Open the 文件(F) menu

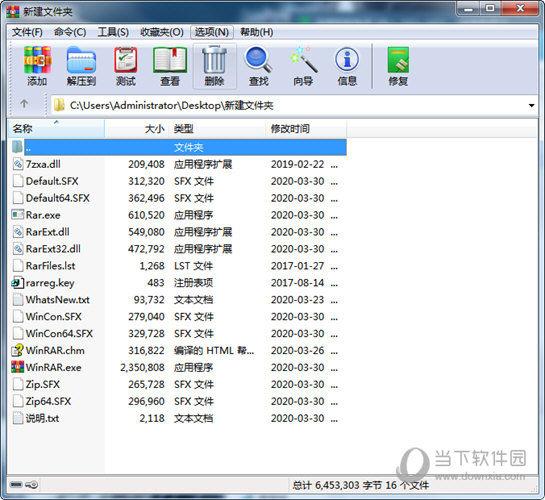point(27,32)
